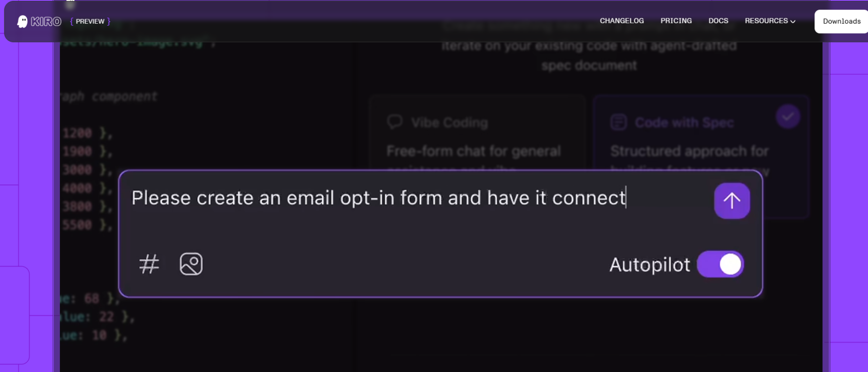Click the purple checkmark on Code with Spec
The image size is (868, 372).
tap(788, 117)
